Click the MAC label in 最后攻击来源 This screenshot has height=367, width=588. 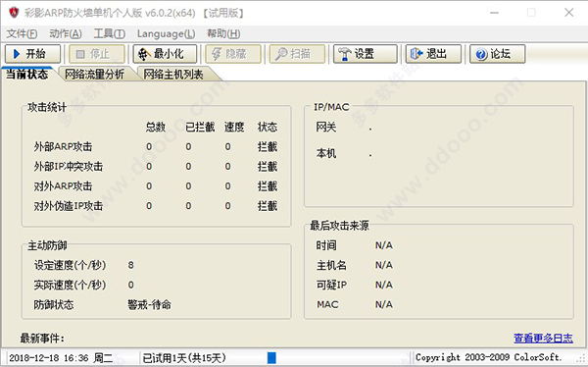(327, 304)
